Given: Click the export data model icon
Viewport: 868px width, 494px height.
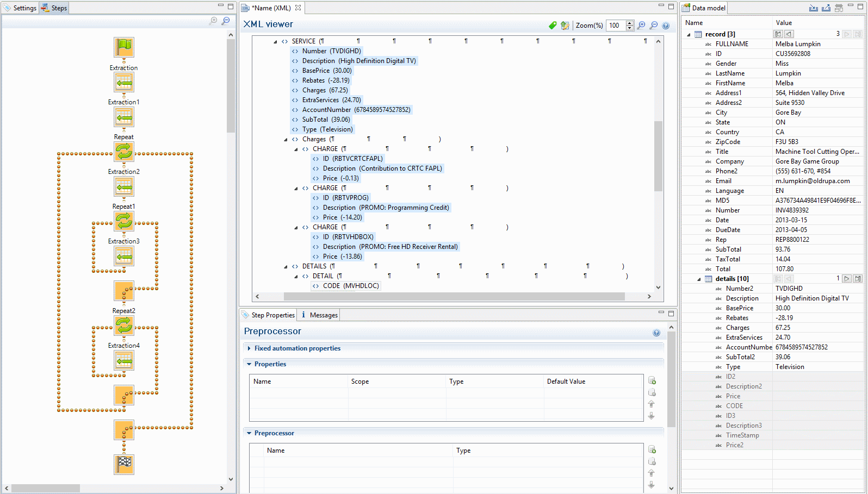Looking at the screenshot, I should click(x=826, y=8).
